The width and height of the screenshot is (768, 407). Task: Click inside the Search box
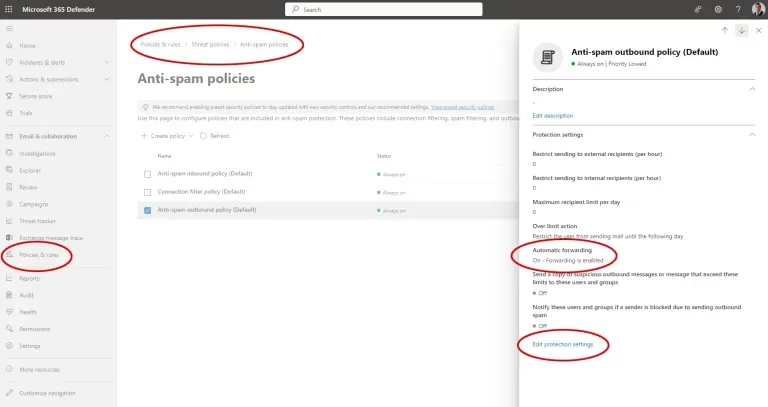[384, 9]
